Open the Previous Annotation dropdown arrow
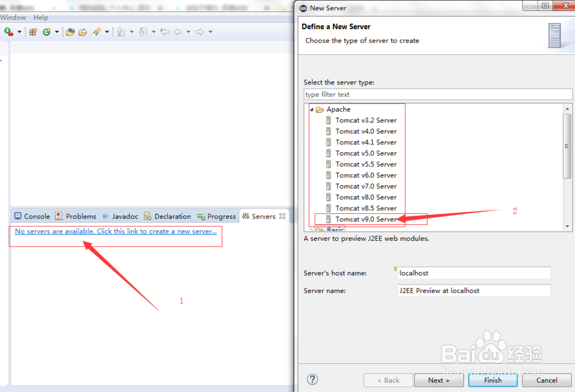The width and height of the screenshot is (575, 392). [154, 32]
